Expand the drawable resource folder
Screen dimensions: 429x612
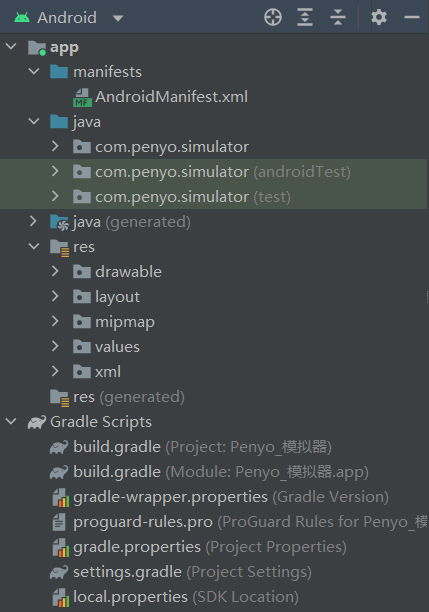[55, 271]
